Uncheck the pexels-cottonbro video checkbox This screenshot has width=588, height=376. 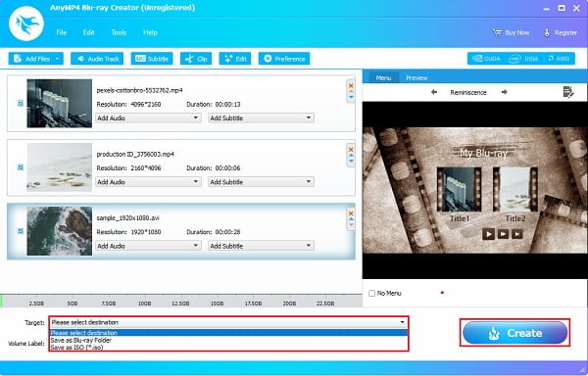pyautogui.click(x=21, y=104)
